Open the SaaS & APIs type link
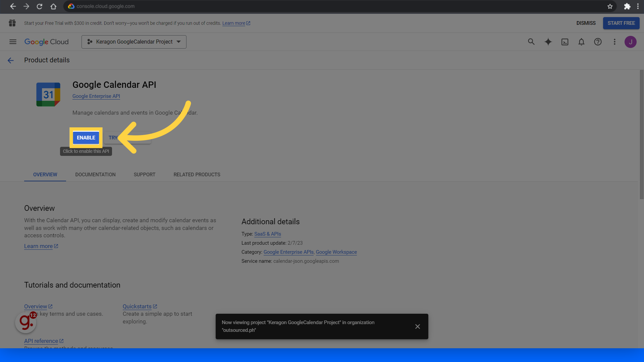644x362 pixels. click(x=268, y=234)
